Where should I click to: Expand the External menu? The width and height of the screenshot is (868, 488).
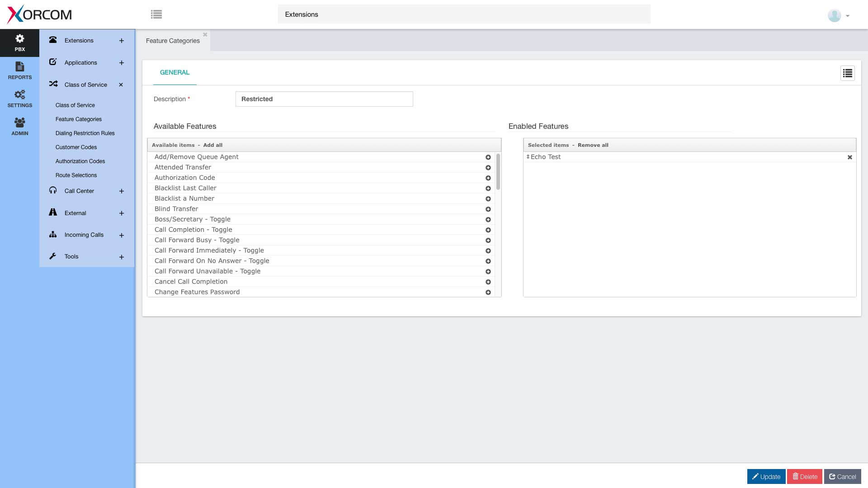coord(121,213)
